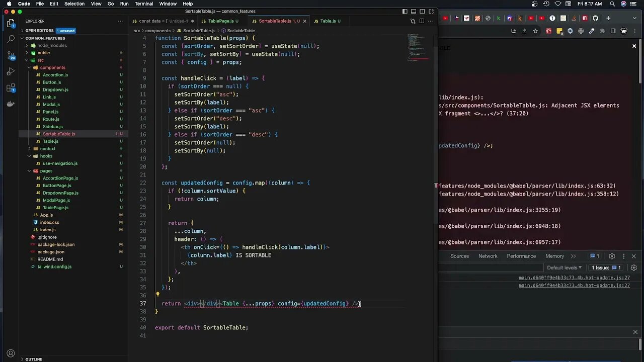The image size is (644, 362).
Task: Open changes compare icon in editor toolbar
Action: pos(413,21)
